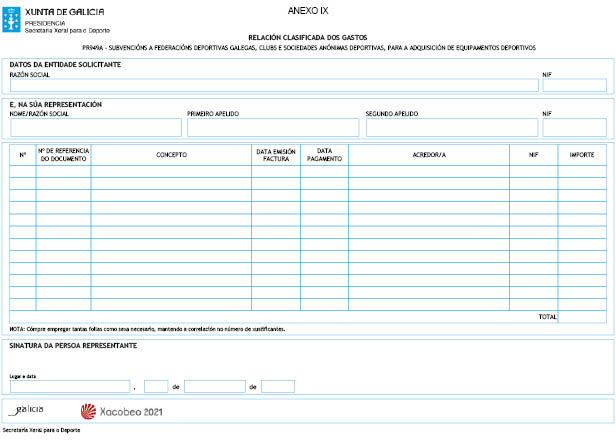This screenshot has height=440, width=616.
Task: Select the first cell under Data Pagamento
Action: tap(324, 172)
